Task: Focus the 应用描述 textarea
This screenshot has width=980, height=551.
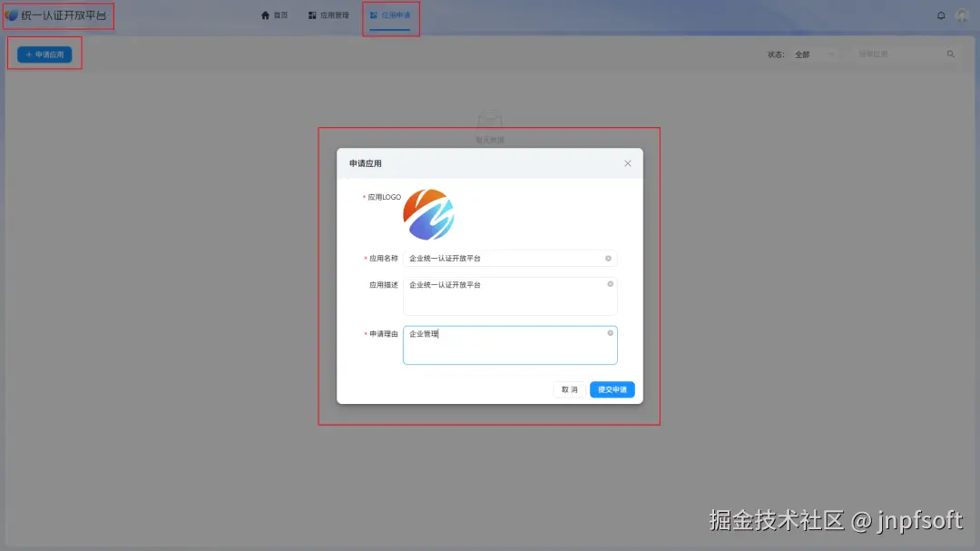Action: [x=510, y=296]
